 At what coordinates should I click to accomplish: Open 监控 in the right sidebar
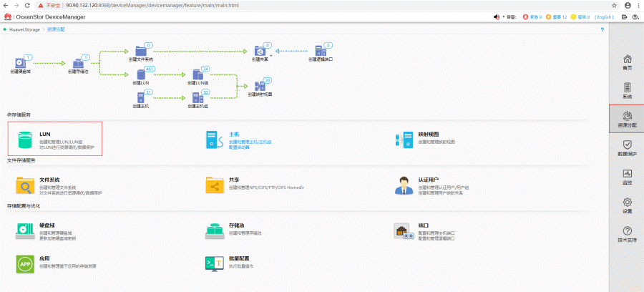point(627,177)
